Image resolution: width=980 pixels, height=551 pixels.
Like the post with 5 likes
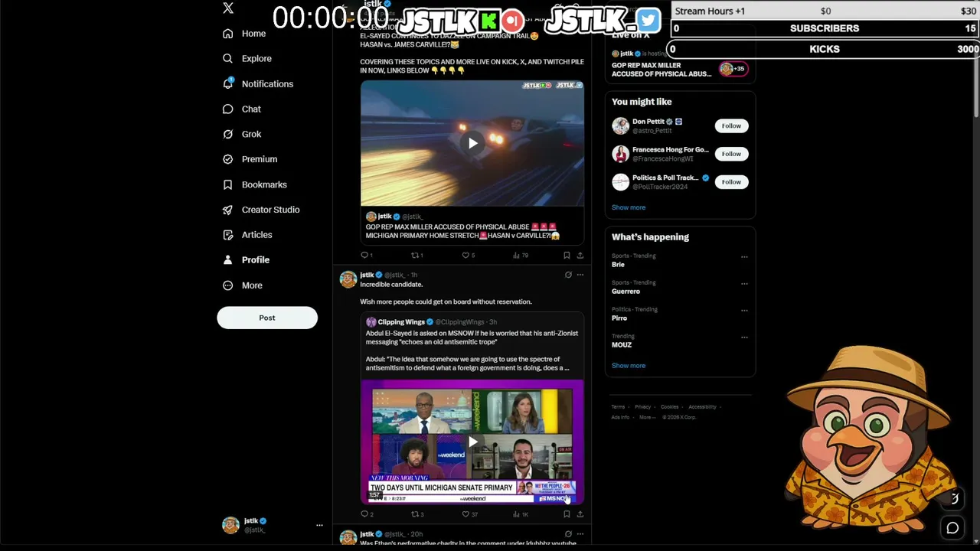[468, 256]
